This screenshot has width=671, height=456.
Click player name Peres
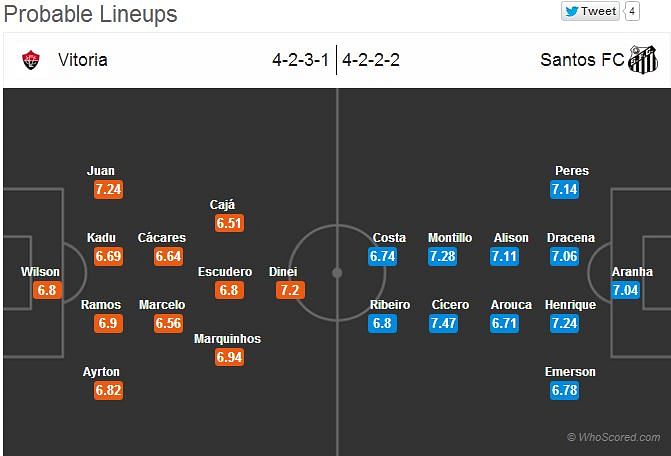tap(572, 171)
